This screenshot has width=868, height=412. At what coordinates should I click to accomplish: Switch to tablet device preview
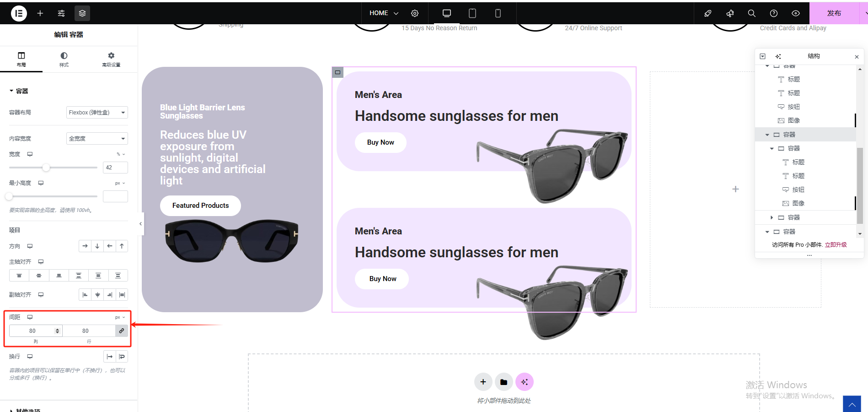click(x=472, y=13)
